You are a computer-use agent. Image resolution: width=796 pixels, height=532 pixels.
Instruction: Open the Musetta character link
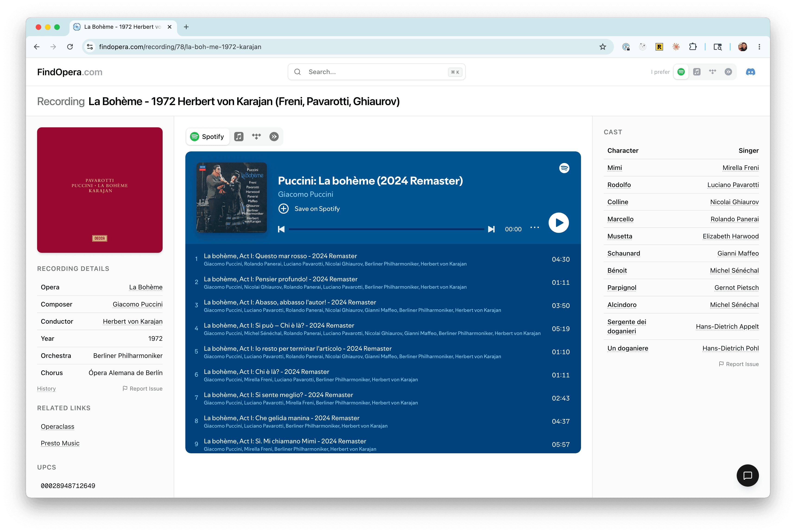[x=620, y=236]
